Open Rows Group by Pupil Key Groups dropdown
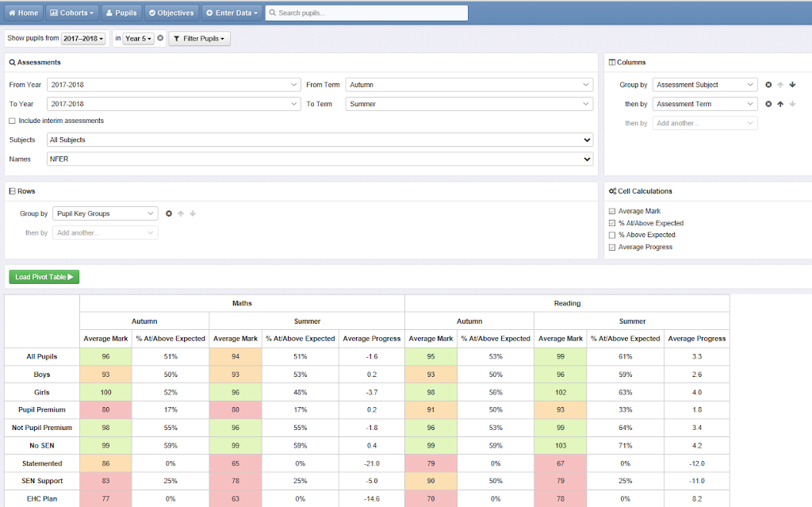The image size is (812, 507). (105, 213)
